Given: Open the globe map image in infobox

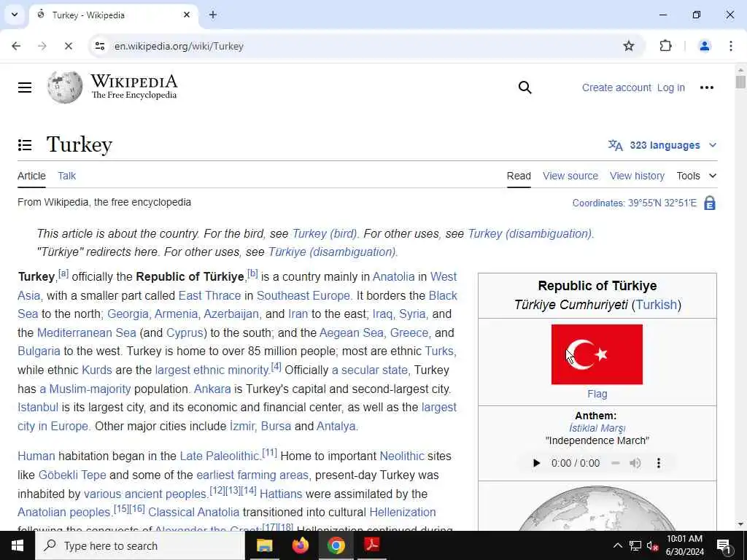Looking at the screenshot, I should 597,507.
